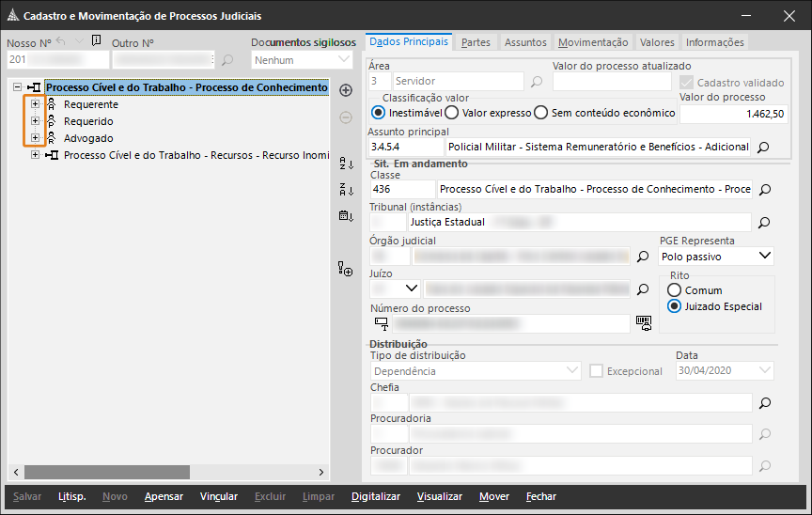This screenshot has width=812, height=515.
Task: Choose Sem conteúdo econômico option
Action: coord(540,113)
